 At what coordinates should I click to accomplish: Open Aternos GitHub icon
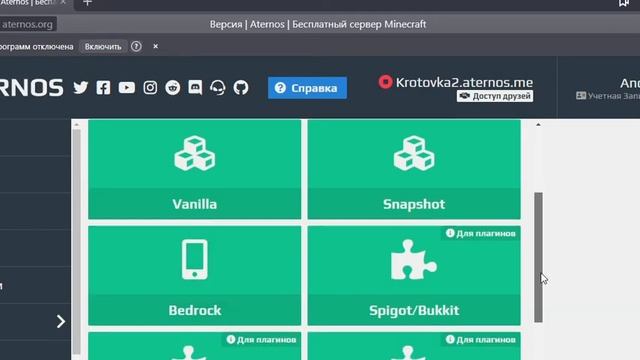tap(241, 88)
